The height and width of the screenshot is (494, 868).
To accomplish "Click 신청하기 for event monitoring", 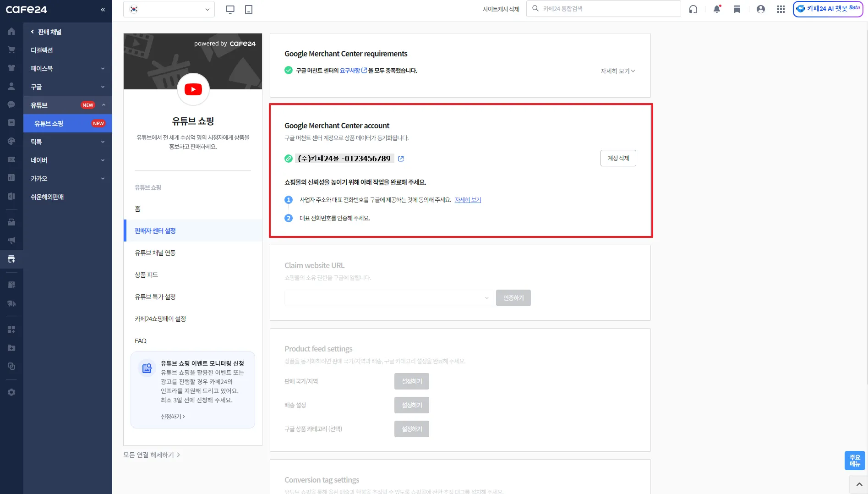I will point(173,417).
